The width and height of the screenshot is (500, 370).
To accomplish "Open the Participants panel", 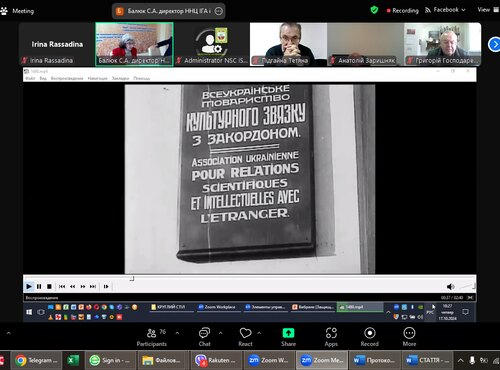I will 152,337.
